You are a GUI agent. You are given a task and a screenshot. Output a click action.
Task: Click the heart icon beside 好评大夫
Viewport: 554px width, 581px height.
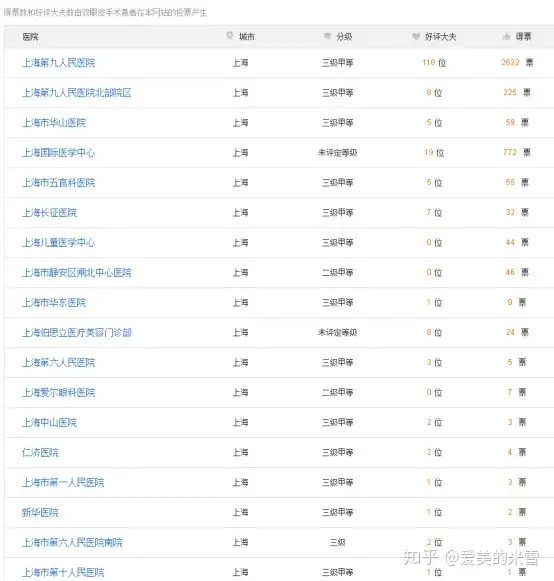pyautogui.click(x=416, y=36)
